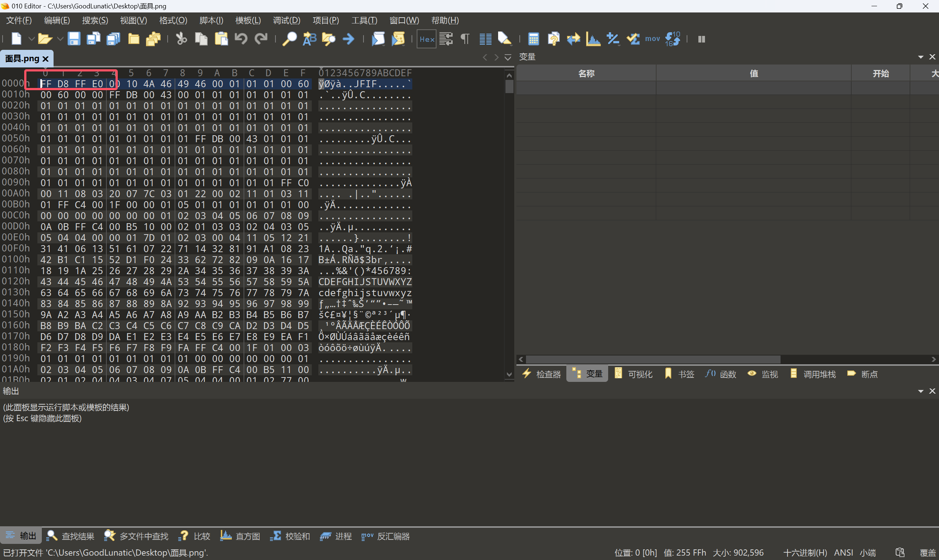Toggle show whitespace pilcrow icon
Viewport: 939px width, 560px height.
[465, 39]
